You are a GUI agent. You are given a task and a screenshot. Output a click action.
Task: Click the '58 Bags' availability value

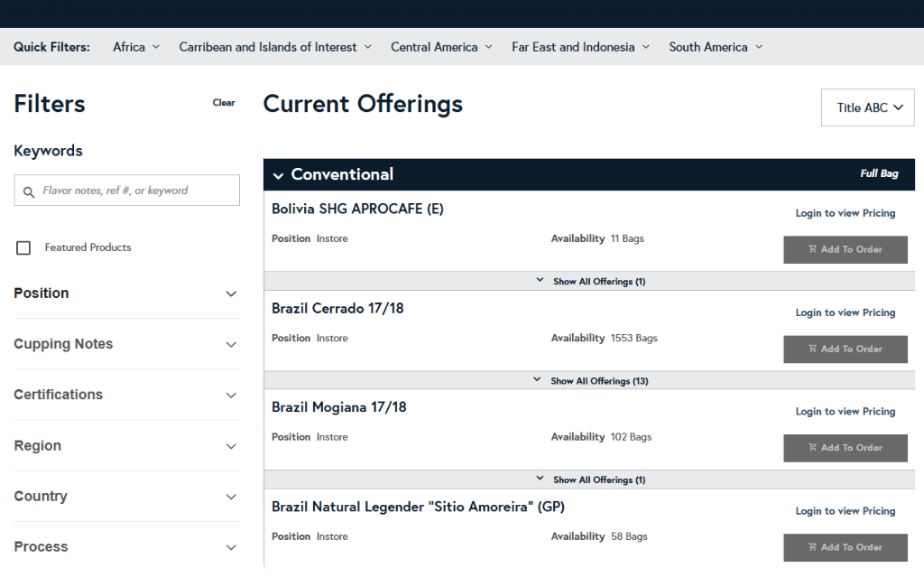click(x=629, y=536)
